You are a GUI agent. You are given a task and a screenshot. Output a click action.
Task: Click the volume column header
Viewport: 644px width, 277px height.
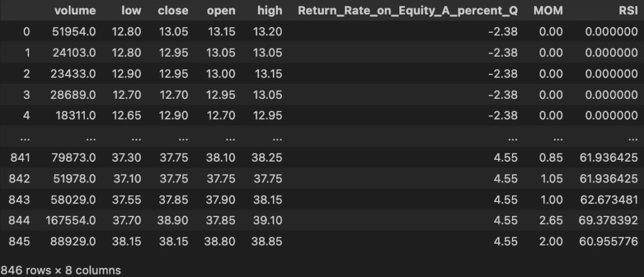point(75,11)
